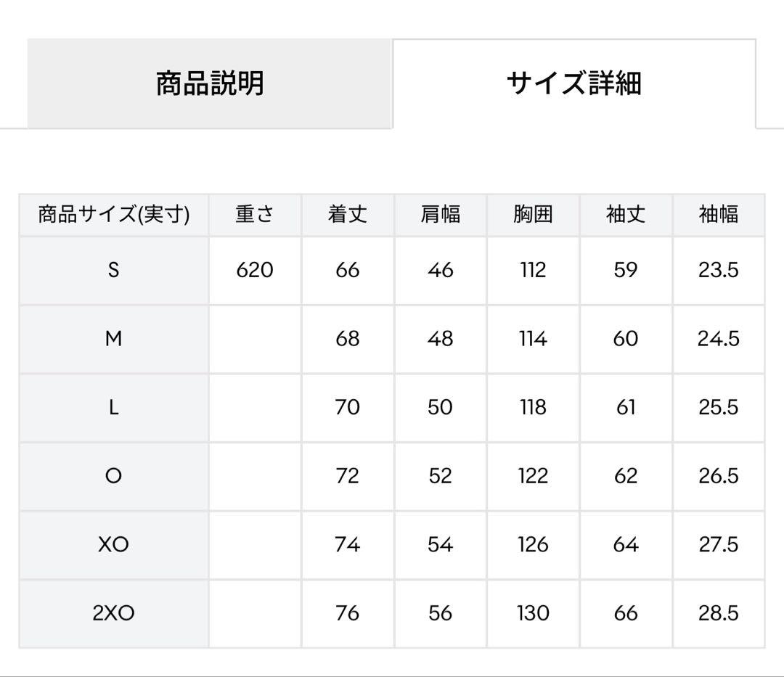Click the 24.5 sleeve width cell

pos(719,339)
